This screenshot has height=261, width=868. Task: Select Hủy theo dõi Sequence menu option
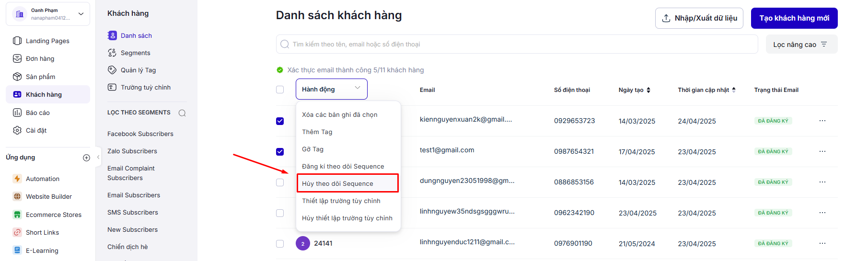tap(337, 183)
